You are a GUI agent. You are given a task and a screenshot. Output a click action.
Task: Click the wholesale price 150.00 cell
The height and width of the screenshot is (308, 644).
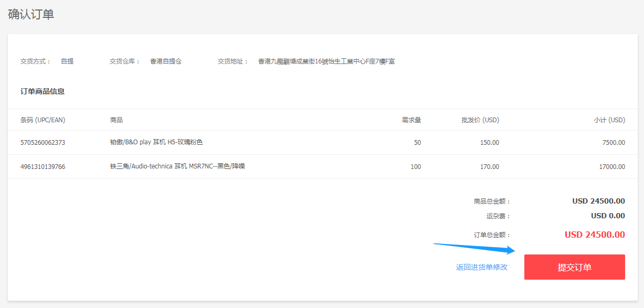coord(489,143)
